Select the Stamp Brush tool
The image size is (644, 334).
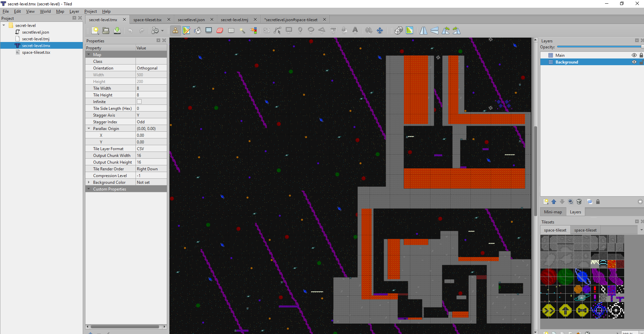click(175, 31)
